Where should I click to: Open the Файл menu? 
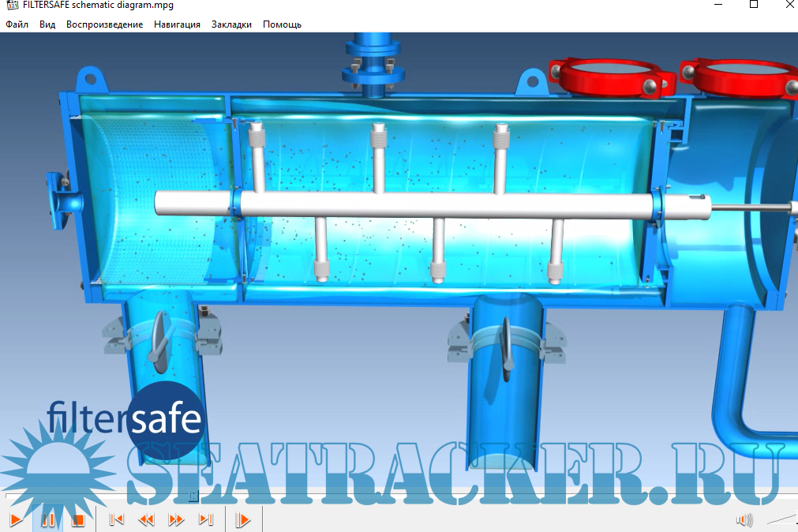17,24
